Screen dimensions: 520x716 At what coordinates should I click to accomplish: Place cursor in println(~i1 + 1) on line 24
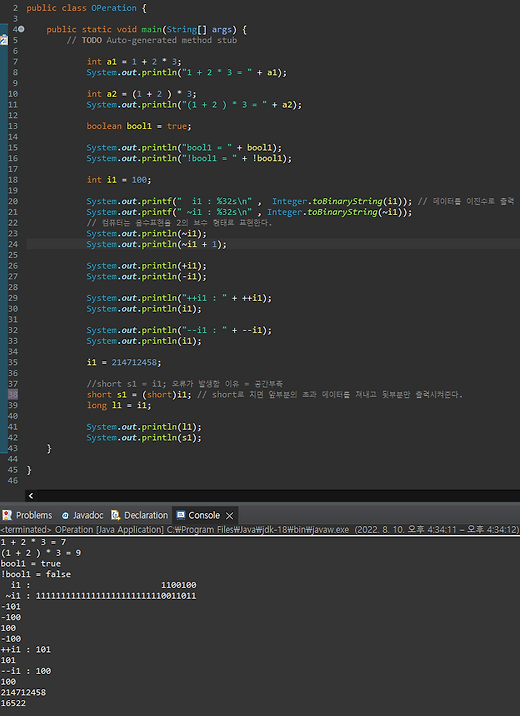point(157,244)
